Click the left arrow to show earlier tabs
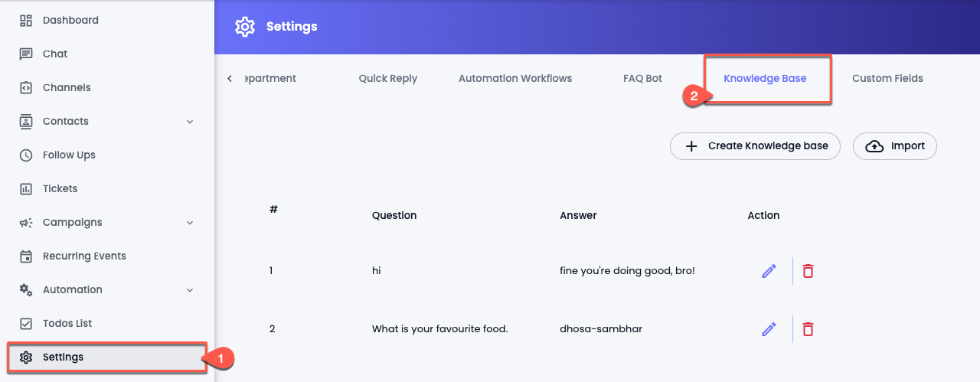 pos(230,79)
